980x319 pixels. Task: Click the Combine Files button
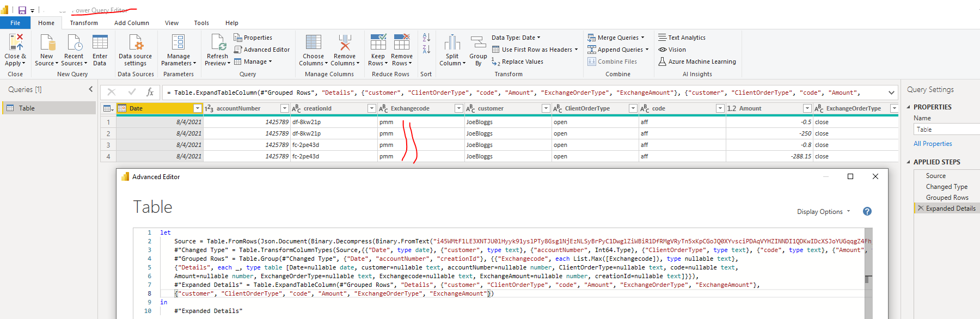[x=612, y=62]
